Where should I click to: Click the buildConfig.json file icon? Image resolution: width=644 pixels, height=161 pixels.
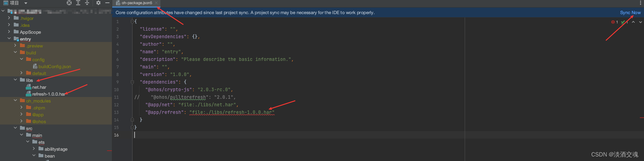tap(35, 66)
